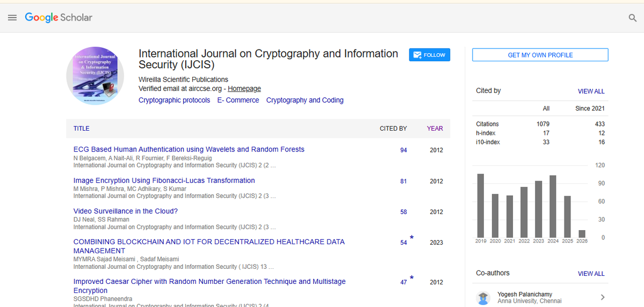Click Yogesh Palanichamy avatar icon

(483, 297)
